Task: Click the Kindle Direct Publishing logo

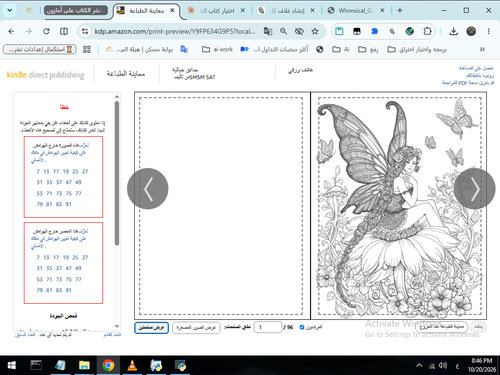Action: point(45,75)
